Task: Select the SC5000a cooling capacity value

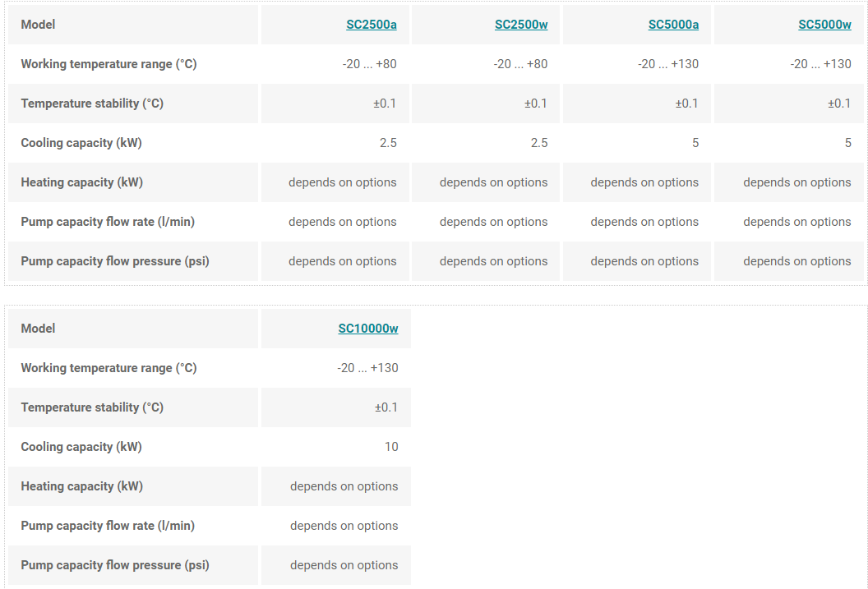Action: [x=695, y=143]
